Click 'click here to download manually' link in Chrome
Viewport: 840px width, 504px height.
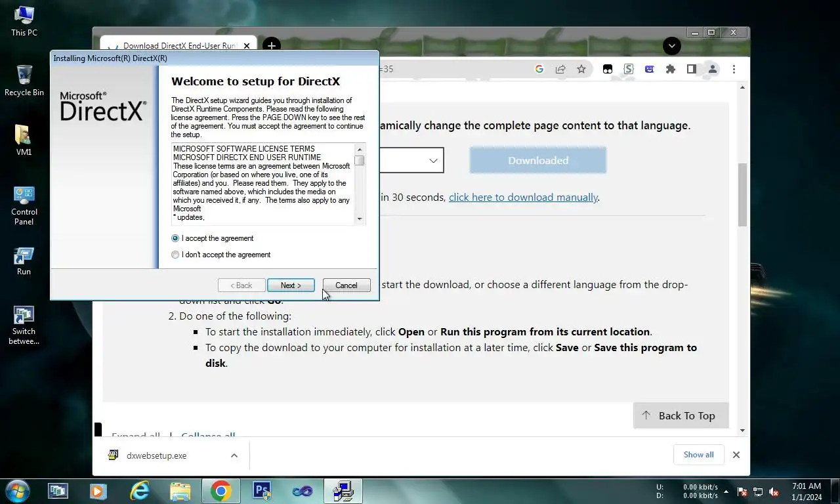point(523,197)
